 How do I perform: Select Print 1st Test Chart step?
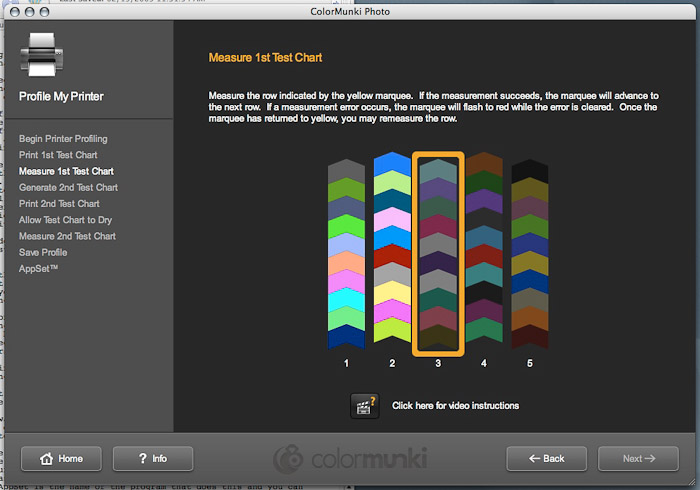tap(58, 155)
